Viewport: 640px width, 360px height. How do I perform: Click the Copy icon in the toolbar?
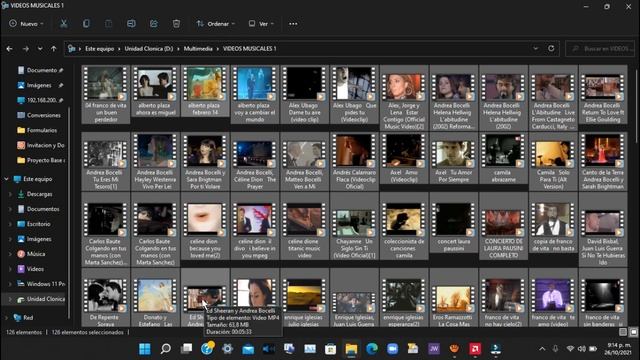point(86,24)
